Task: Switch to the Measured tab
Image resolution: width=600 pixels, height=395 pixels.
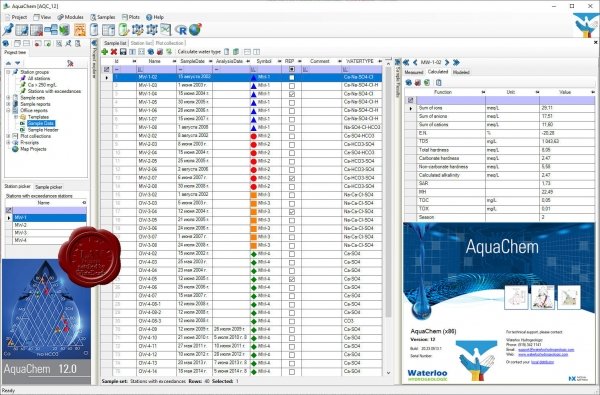Action: click(414, 72)
